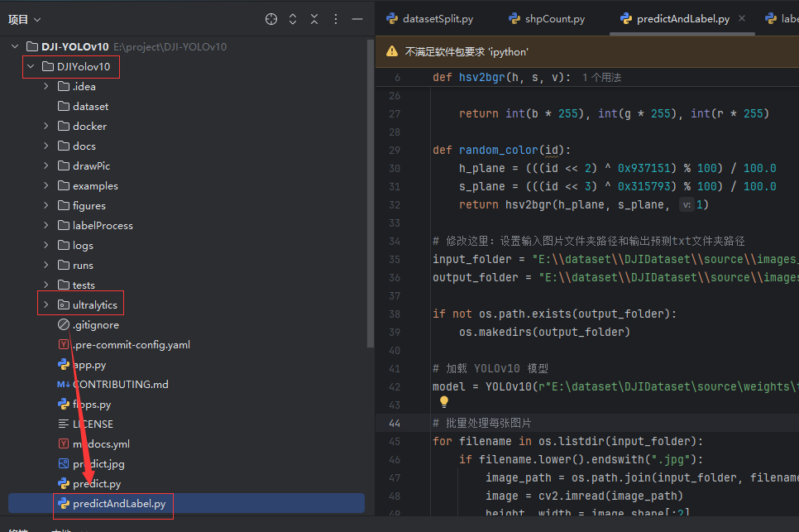Click the hsv2bgr function name in sticky header
Viewport: 799px width, 532px height.
[x=482, y=78]
